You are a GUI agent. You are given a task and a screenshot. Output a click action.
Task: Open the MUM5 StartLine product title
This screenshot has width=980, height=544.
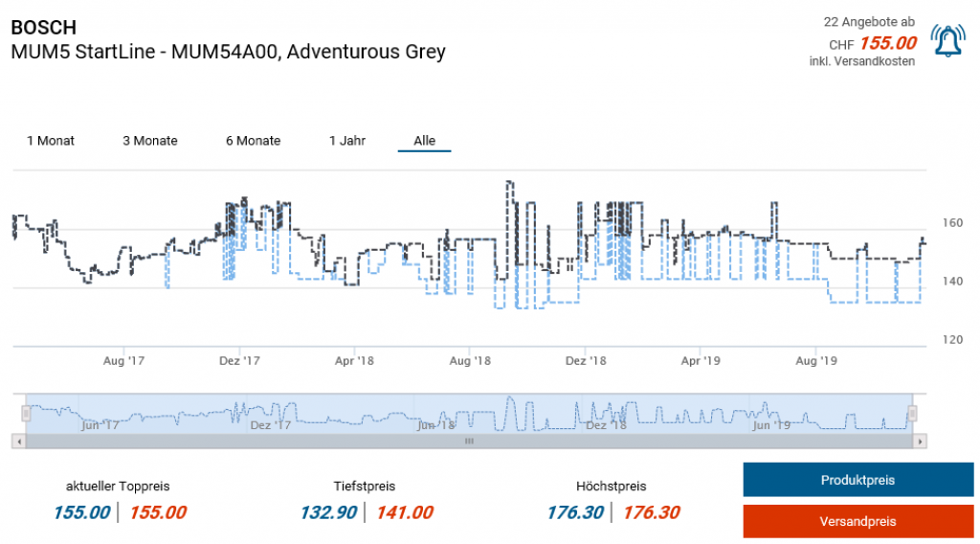point(228,52)
